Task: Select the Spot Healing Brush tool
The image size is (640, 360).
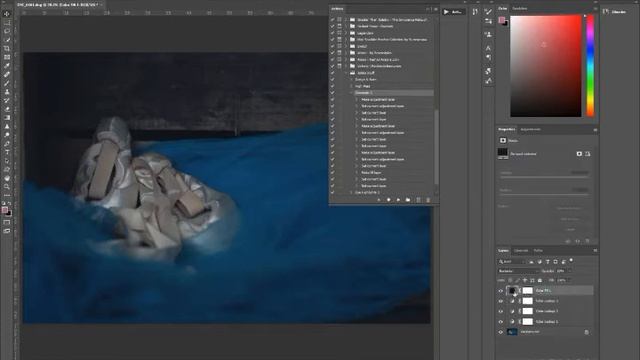Action: click(7, 74)
